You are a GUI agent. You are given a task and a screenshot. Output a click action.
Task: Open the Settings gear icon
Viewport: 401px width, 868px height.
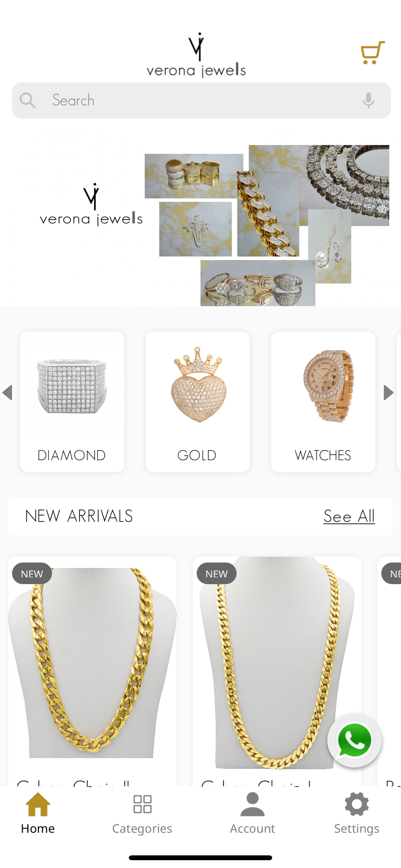[357, 804]
